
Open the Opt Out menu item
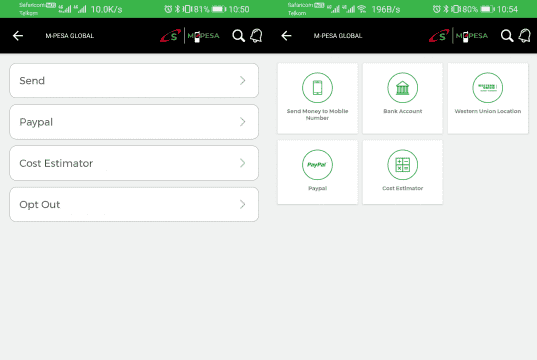tap(134, 204)
